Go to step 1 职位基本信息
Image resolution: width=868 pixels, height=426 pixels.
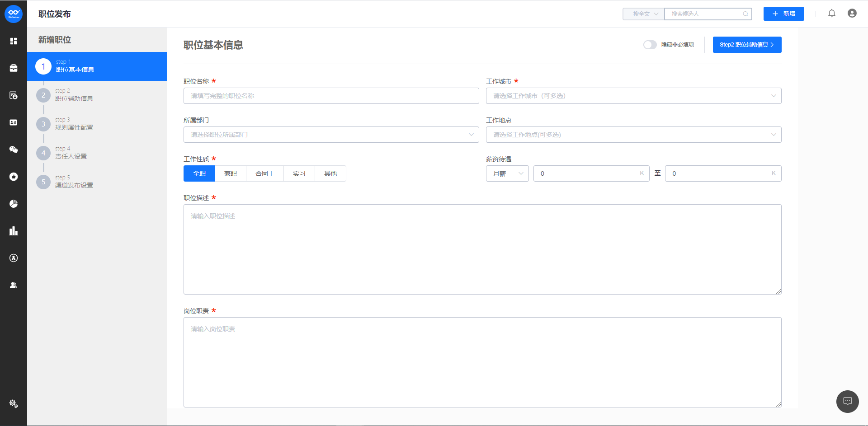click(x=97, y=66)
